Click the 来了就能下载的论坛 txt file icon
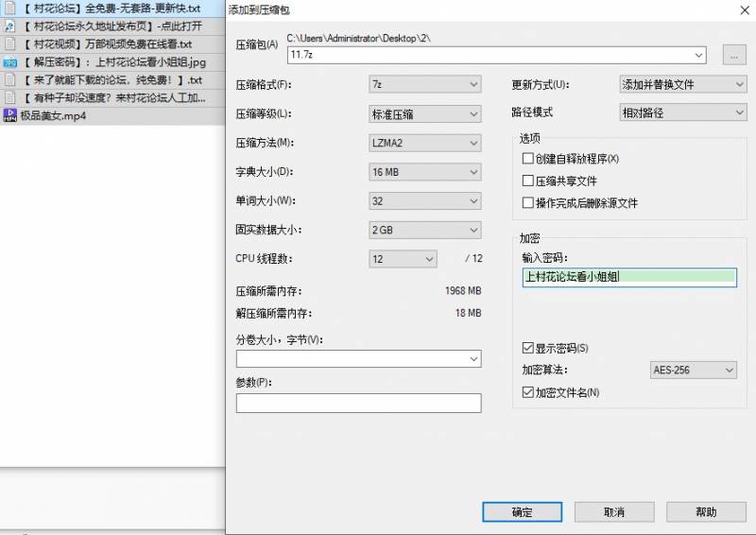The width and height of the screenshot is (756, 535). [9, 80]
